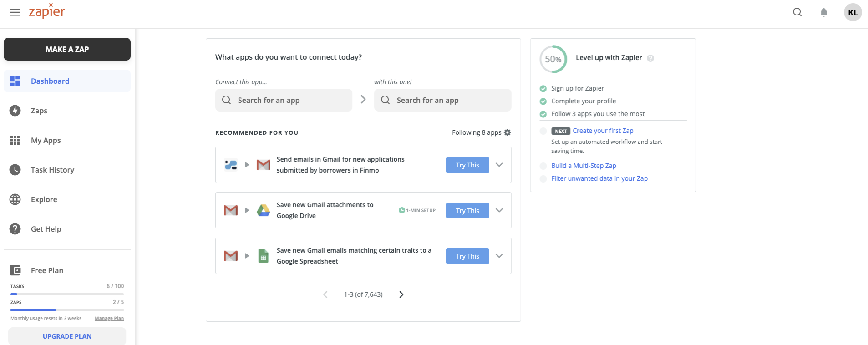Toggle the Sign up for Zapier checkmark
Image resolution: width=868 pixels, height=345 pixels.
[x=543, y=89]
